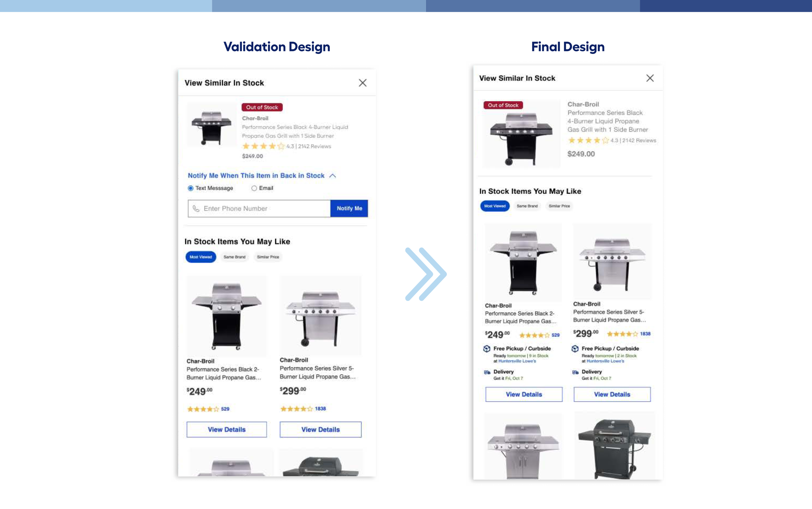
Task: Click the large double chevron arrow between designs
Action: pos(426,274)
